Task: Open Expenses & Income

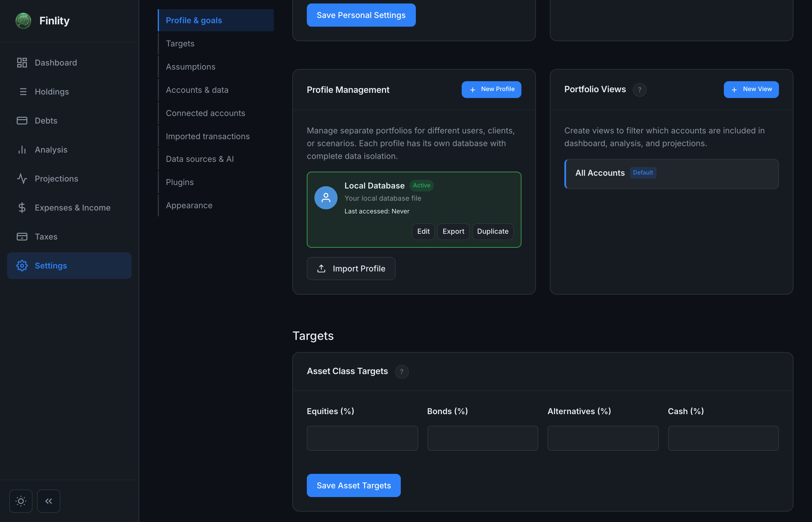Action: click(x=69, y=207)
